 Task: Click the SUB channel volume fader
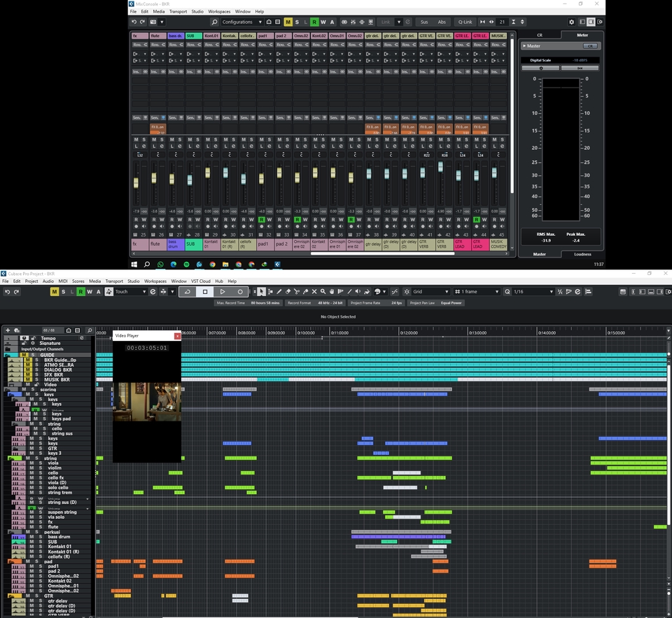click(190, 180)
